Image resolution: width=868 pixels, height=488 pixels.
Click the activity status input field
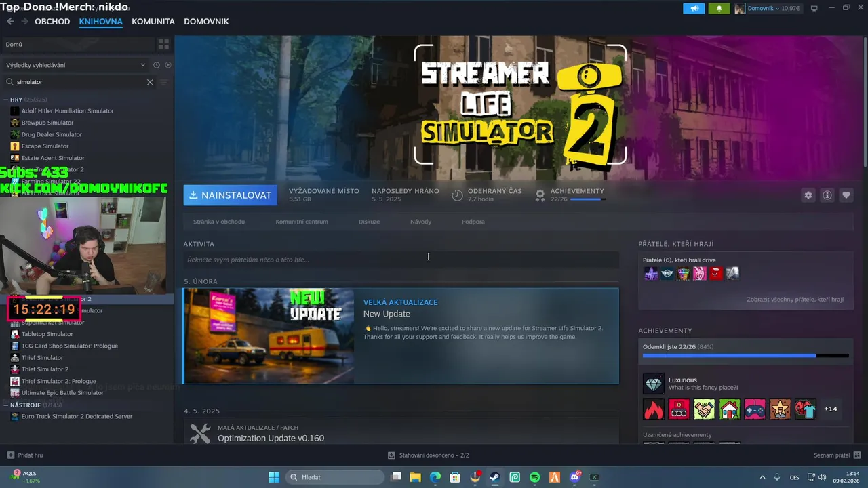pos(401,260)
